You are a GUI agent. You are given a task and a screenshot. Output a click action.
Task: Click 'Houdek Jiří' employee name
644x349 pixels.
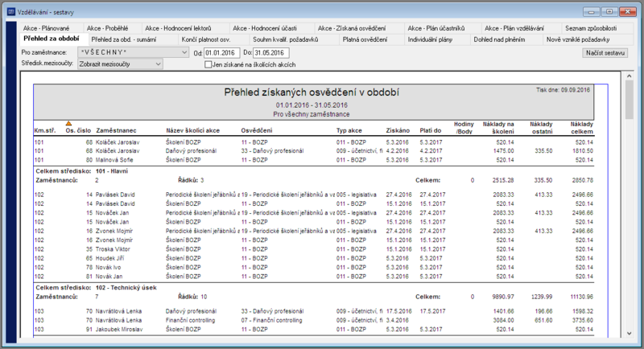tap(109, 258)
